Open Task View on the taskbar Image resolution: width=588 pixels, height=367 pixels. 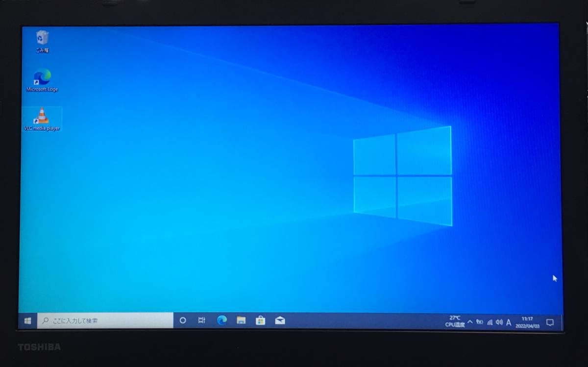click(x=201, y=320)
